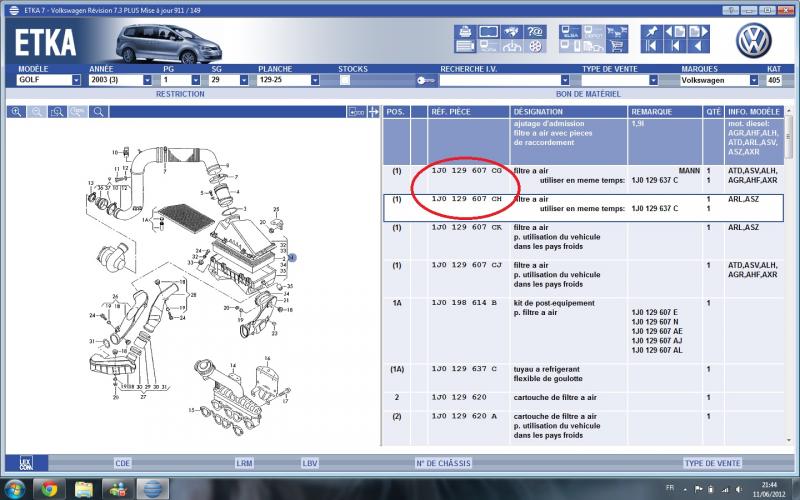Click the REMARQUE column header
The height and width of the screenshot is (500, 800).
[x=664, y=112]
